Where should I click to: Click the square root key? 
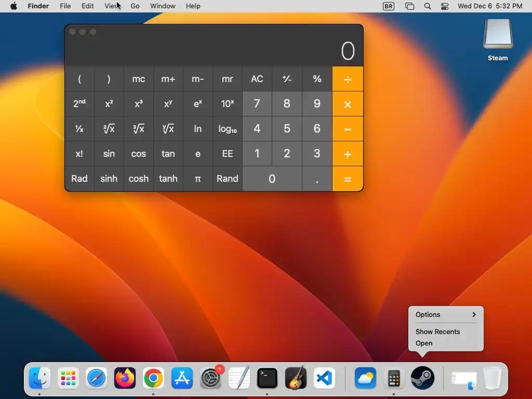tap(109, 129)
